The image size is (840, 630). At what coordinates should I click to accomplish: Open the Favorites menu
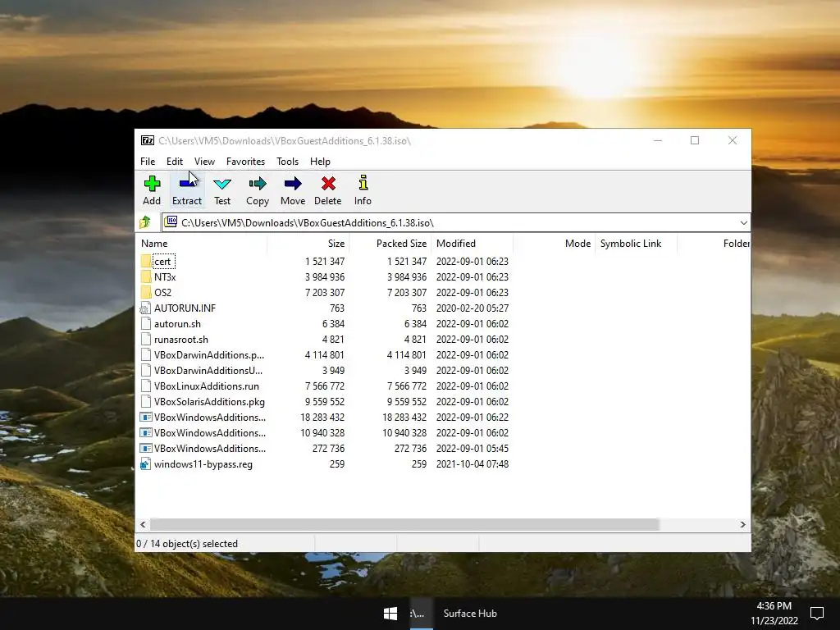point(245,162)
